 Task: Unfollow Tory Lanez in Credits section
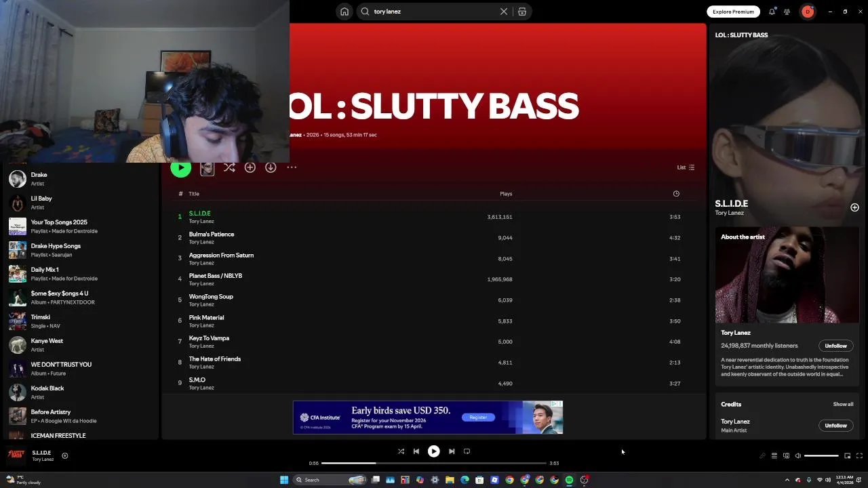click(835, 426)
